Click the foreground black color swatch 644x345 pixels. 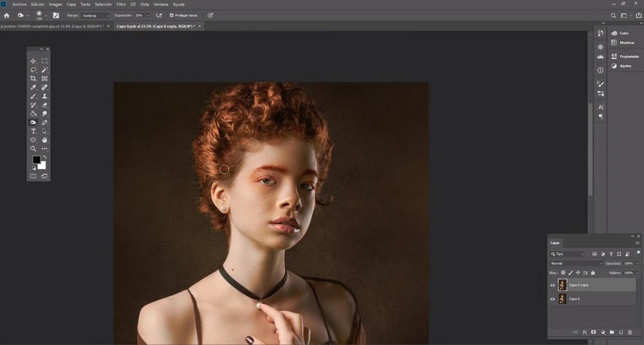click(36, 160)
